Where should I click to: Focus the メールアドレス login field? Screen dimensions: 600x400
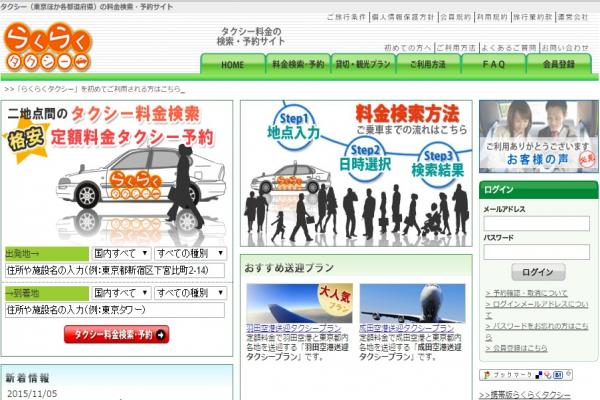536,224
